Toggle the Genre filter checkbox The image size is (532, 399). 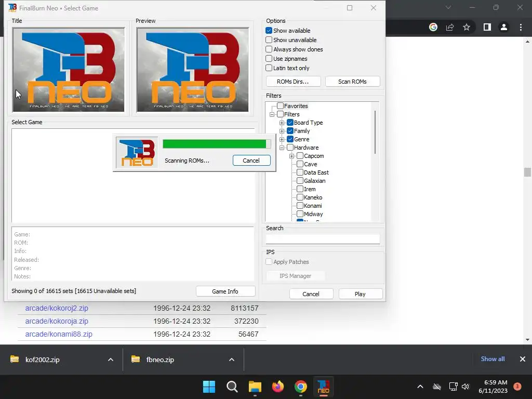290,139
